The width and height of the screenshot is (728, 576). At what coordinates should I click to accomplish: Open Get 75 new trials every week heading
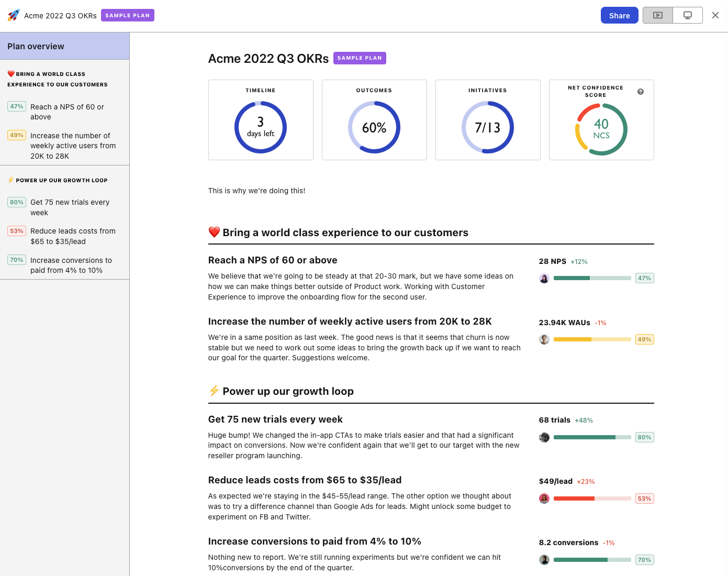pos(275,419)
